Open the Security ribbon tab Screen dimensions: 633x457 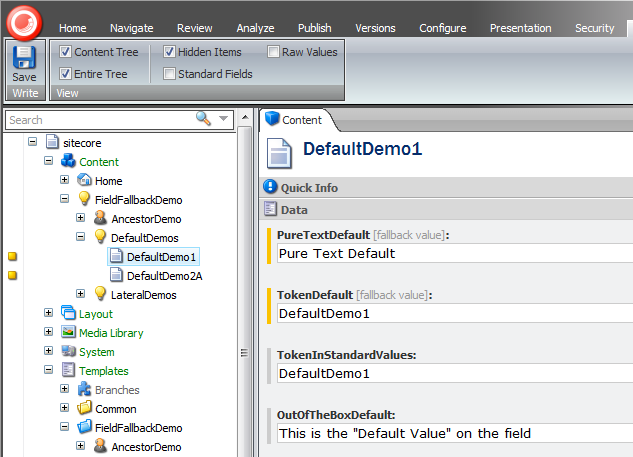595,28
